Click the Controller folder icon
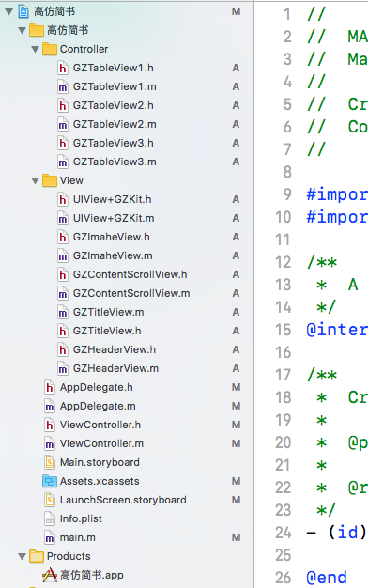The height and width of the screenshot is (588, 368). [50, 49]
